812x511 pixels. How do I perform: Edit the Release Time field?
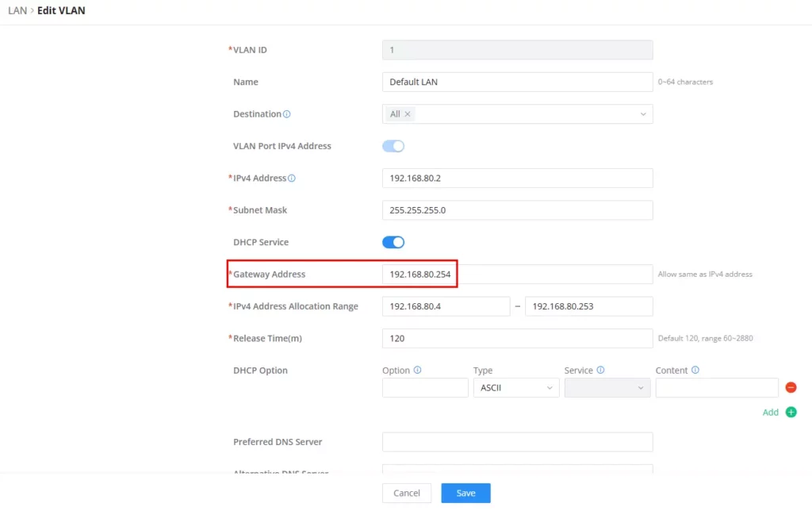[517, 339]
